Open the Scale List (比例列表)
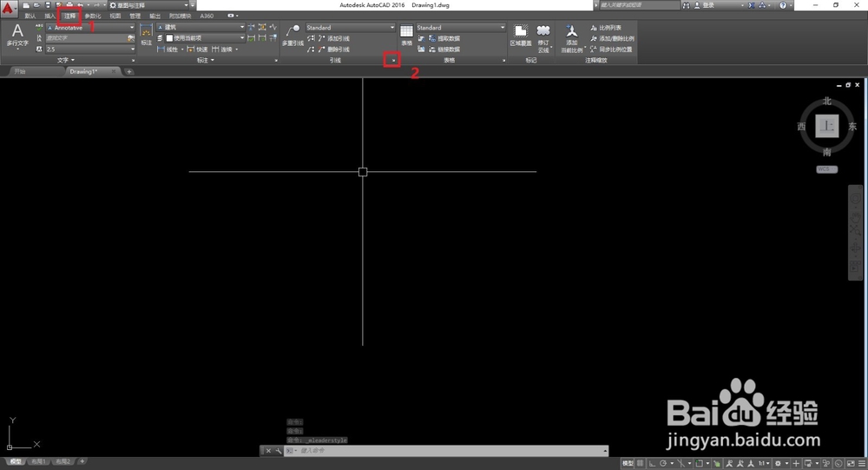 (606, 27)
